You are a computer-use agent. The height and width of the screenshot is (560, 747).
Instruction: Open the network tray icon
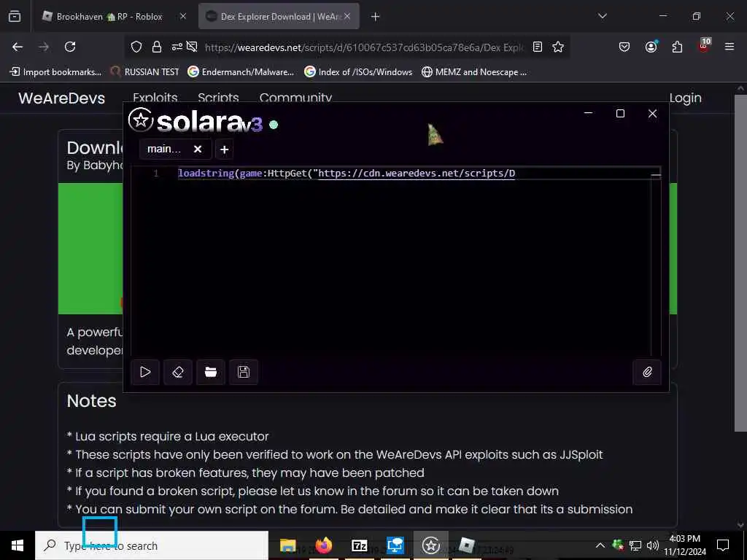pos(635,545)
